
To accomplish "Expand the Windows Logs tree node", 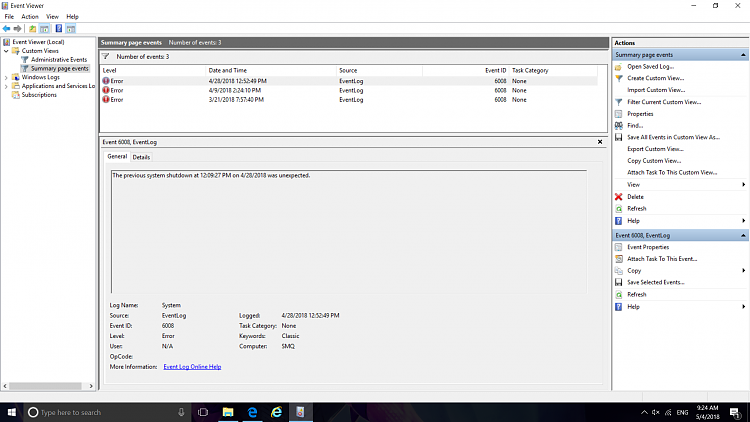I will (6, 77).
